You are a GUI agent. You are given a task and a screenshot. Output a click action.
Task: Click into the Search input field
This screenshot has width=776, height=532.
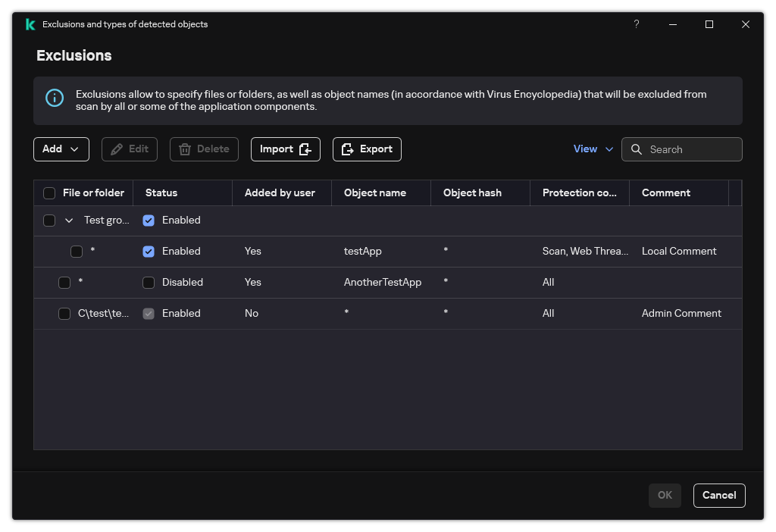tap(691, 149)
